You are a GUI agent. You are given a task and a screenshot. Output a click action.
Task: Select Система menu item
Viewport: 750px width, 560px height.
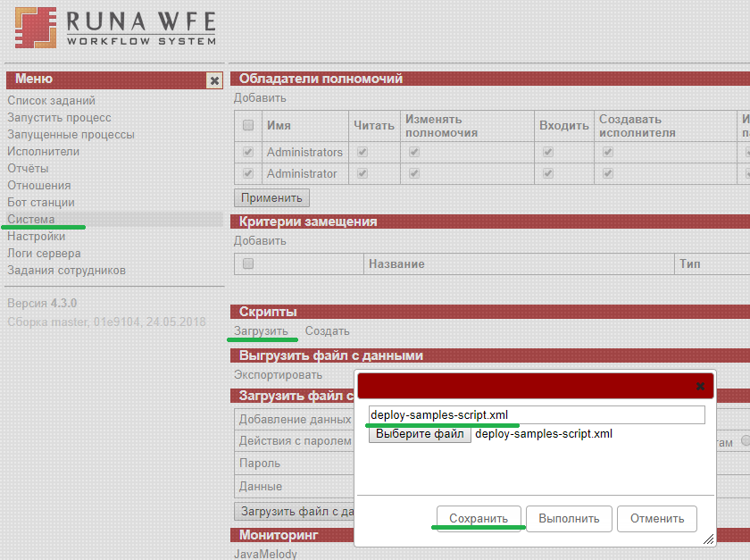(31, 220)
